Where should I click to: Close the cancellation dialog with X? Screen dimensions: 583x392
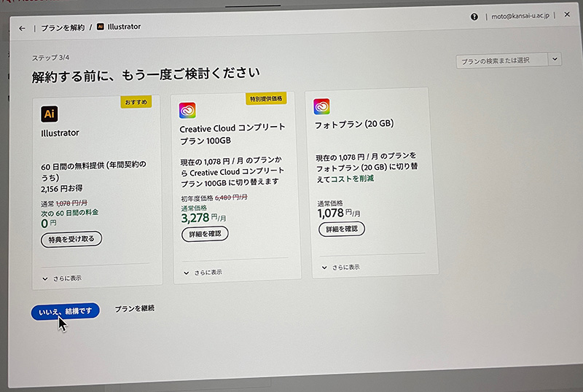[567, 15]
